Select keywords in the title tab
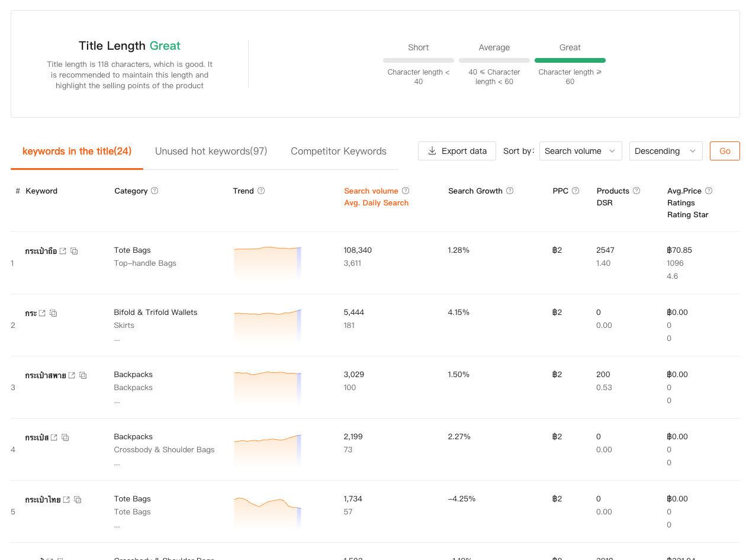 77,152
